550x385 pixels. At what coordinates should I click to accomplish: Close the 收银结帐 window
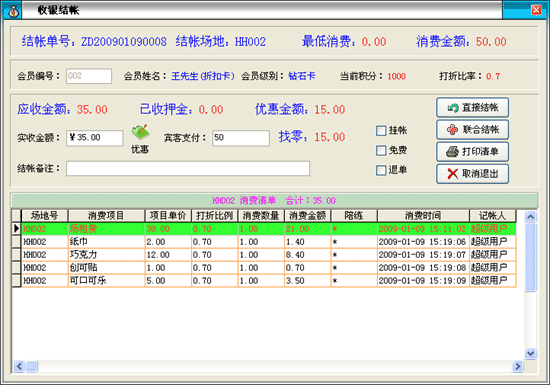(x=536, y=10)
